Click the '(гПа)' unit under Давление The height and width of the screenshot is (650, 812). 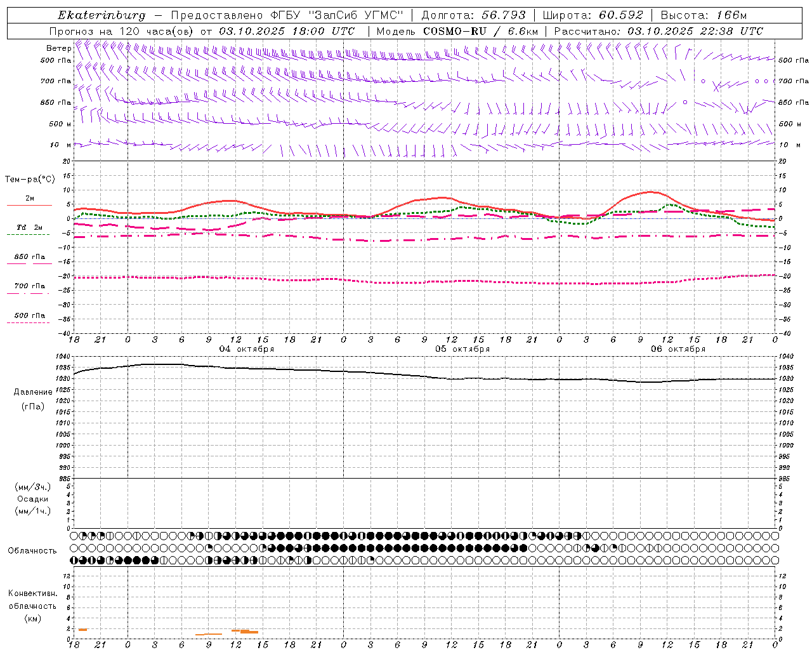tap(32, 406)
